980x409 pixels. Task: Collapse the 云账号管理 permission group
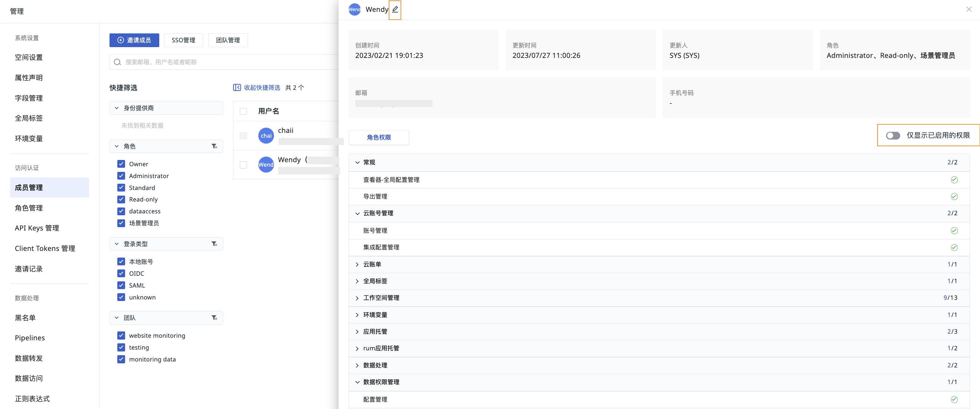[357, 213]
